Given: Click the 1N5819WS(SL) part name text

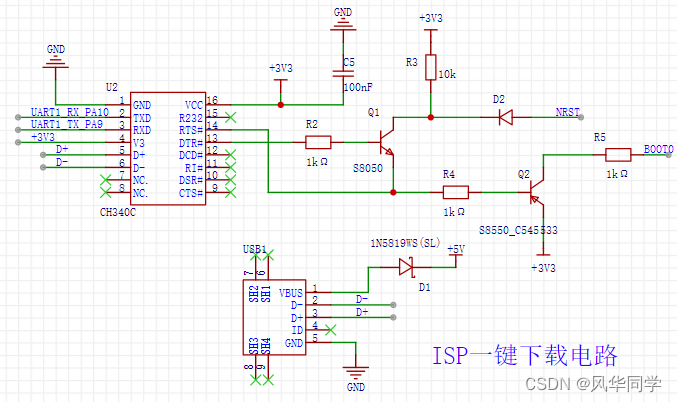Looking at the screenshot, I should coord(405,243).
